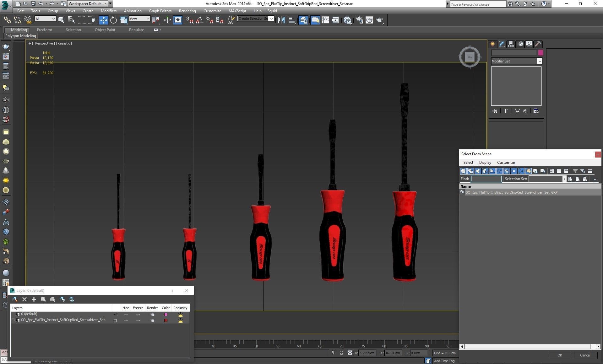
Task: Click the [Realistic] shading label
Action: click(64, 43)
